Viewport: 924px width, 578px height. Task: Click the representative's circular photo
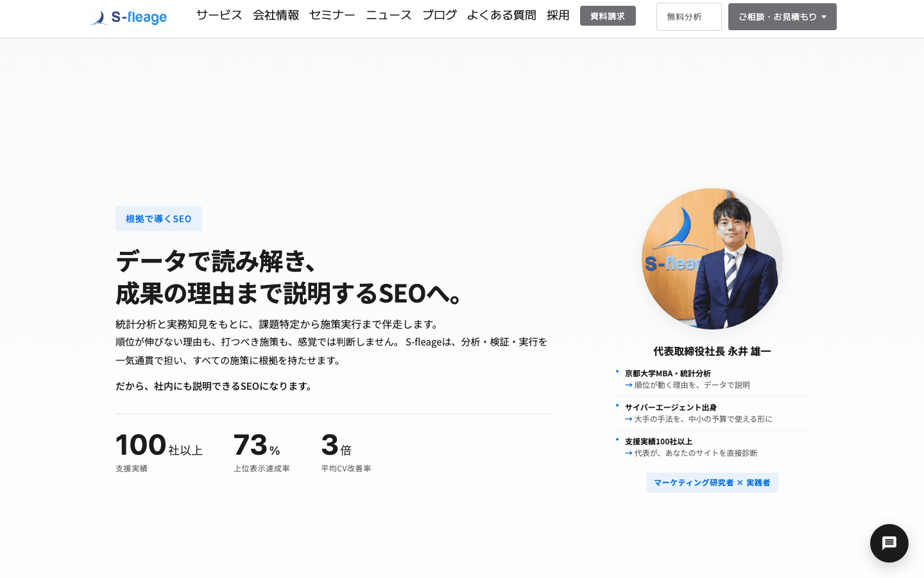[x=712, y=259]
